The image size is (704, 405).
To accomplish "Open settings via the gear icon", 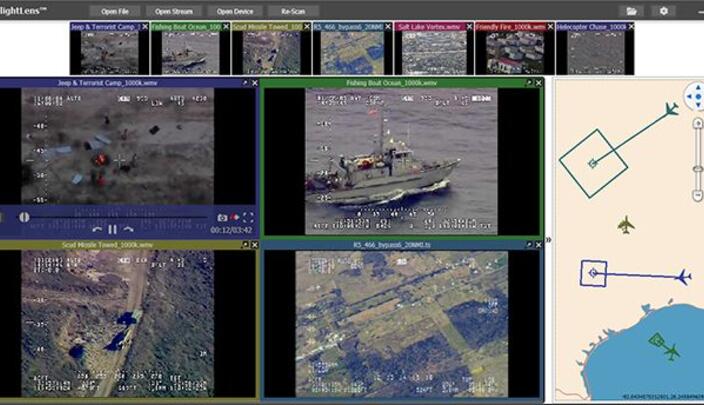I will pyautogui.click(x=664, y=11).
